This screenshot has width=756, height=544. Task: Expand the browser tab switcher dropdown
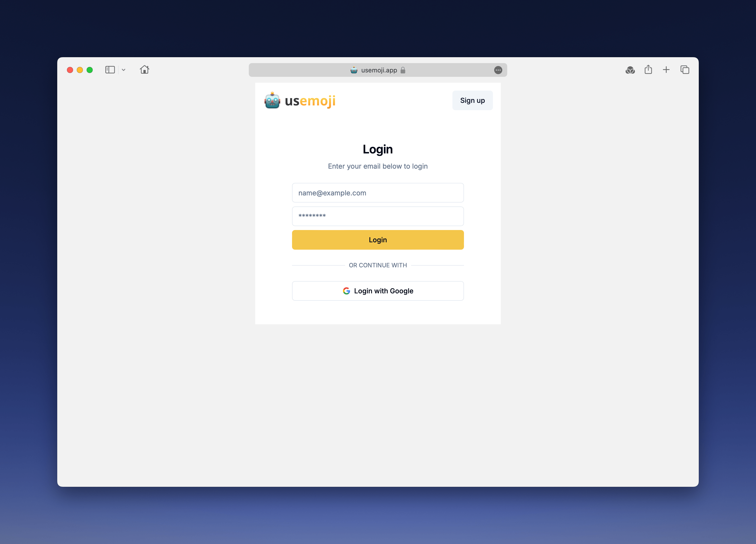(123, 70)
